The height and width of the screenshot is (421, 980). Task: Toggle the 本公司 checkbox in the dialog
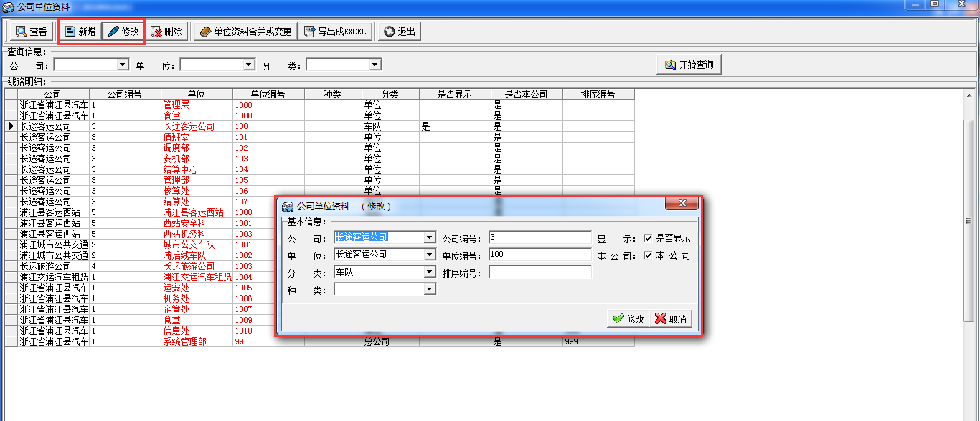point(648,255)
